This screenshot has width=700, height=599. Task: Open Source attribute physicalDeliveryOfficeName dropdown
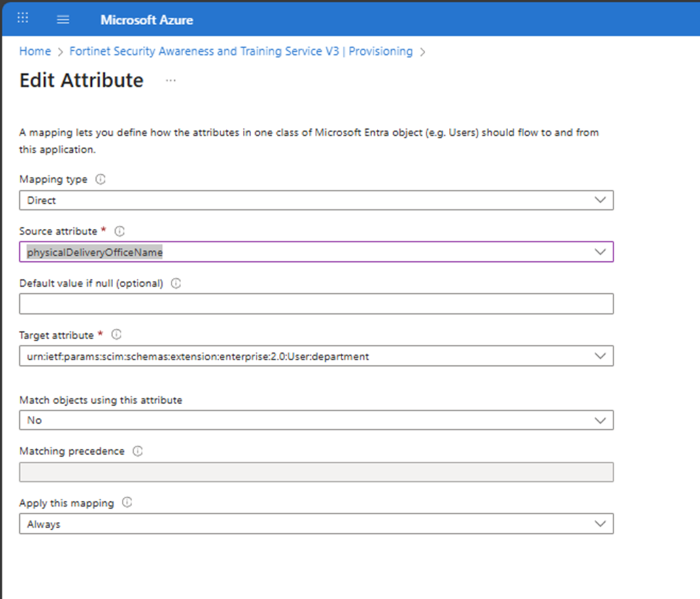316,252
